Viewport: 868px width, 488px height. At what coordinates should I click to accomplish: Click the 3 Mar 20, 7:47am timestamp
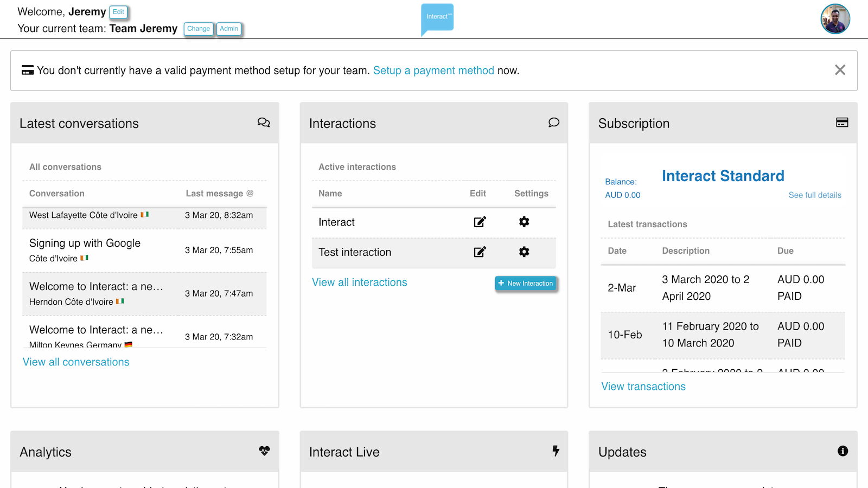[219, 293]
